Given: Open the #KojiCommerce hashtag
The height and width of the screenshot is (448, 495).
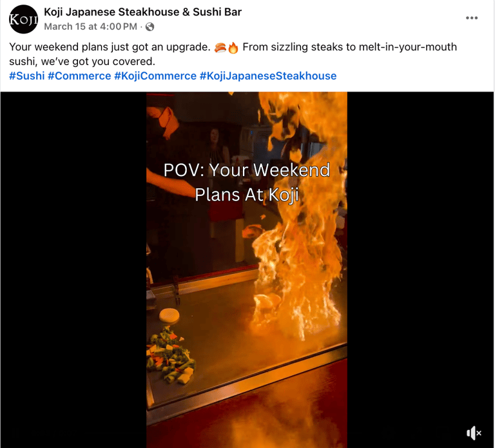Looking at the screenshot, I should pyautogui.click(x=155, y=76).
